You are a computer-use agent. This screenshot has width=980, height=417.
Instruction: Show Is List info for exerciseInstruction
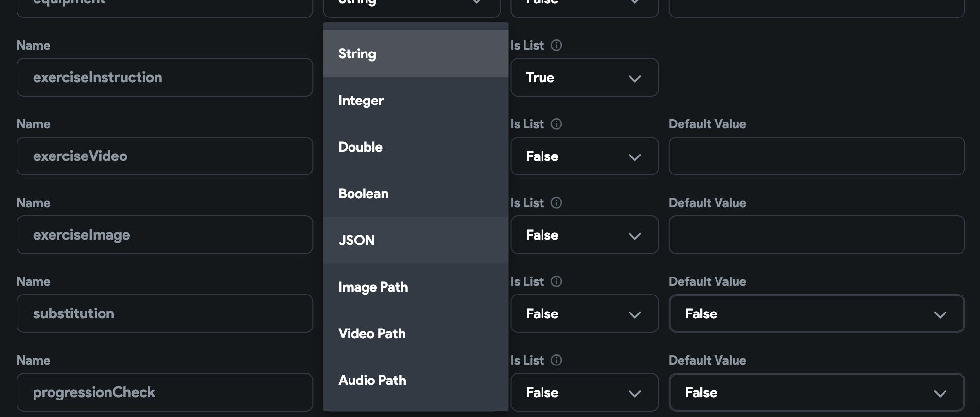pos(556,45)
